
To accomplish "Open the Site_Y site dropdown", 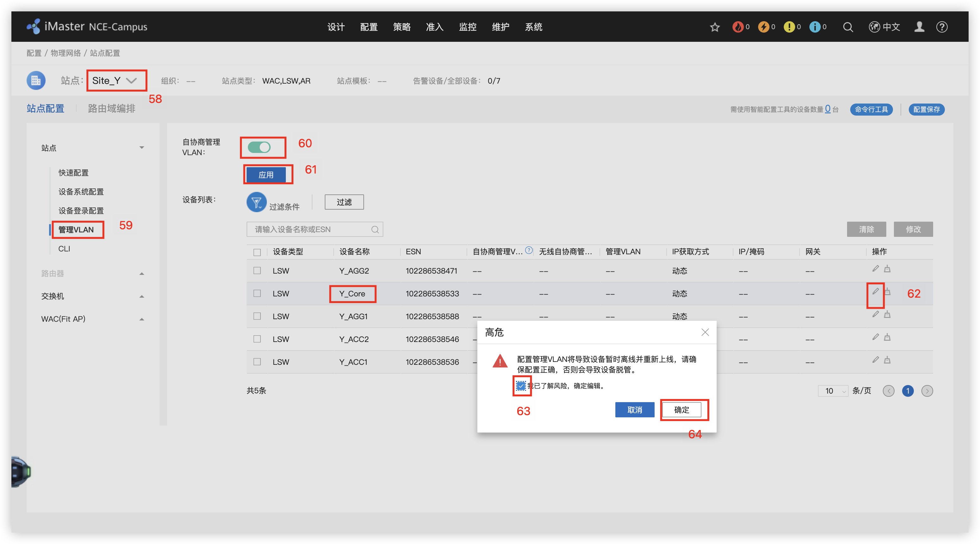I will tap(115, 81).
